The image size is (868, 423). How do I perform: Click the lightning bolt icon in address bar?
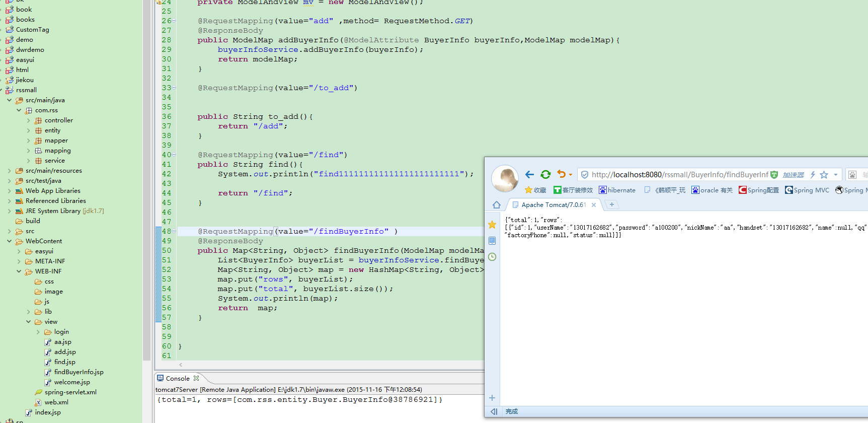tap(812, 175)
